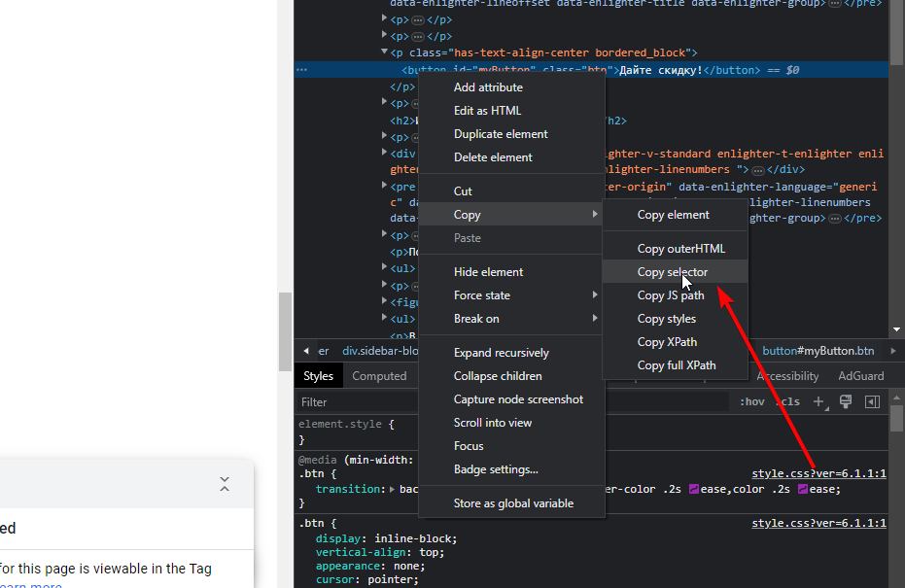Click button#myButton.btn breadcrumb
905x588 pixels.
(x=818, y=351)
